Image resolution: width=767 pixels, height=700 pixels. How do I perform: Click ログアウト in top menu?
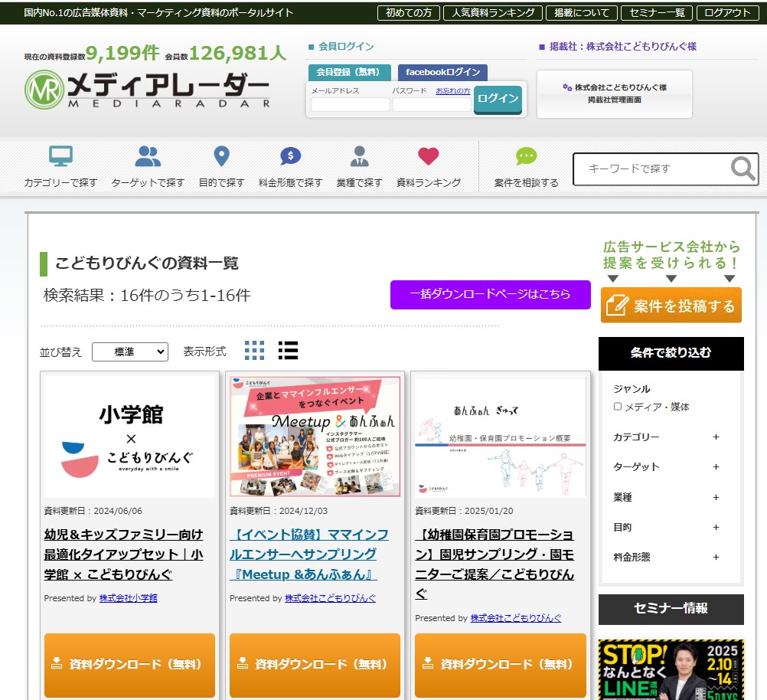click(x=727, y=13)
